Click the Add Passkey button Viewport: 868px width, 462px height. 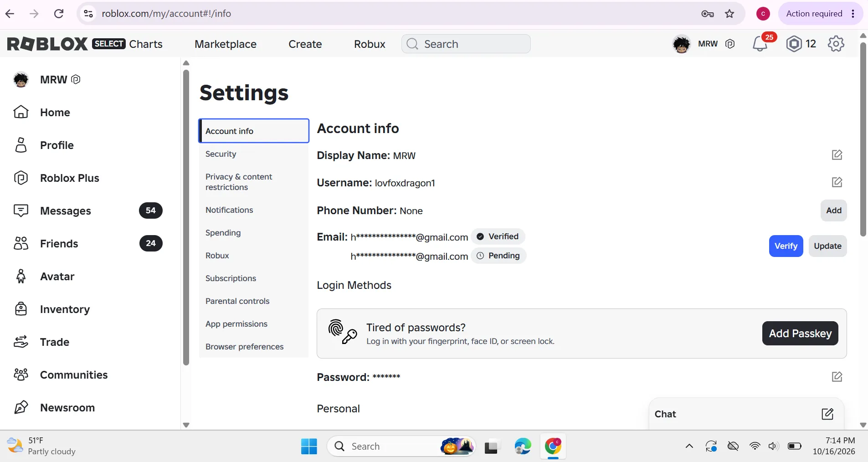800,334
